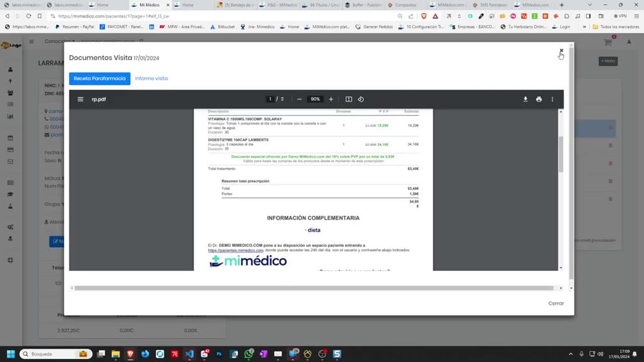Switch to Buffer - Publishing browser tab
Viewport: 644px width, 362px height.
pos(364,5)
